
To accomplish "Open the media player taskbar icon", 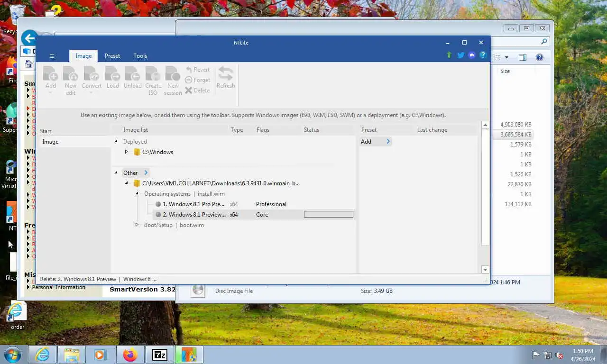I will tap(100, 355).
